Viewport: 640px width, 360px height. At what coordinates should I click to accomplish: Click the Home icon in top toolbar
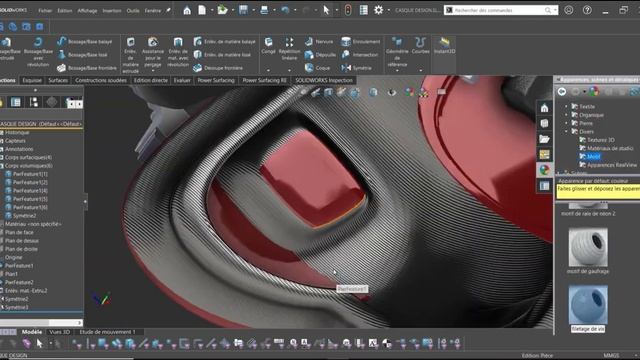[x=187, y=10]
